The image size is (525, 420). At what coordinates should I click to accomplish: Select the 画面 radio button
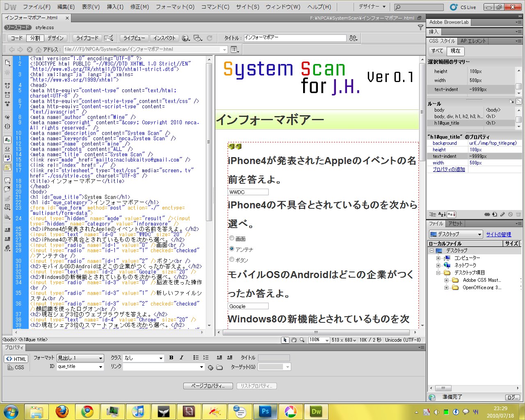[232, 238]
